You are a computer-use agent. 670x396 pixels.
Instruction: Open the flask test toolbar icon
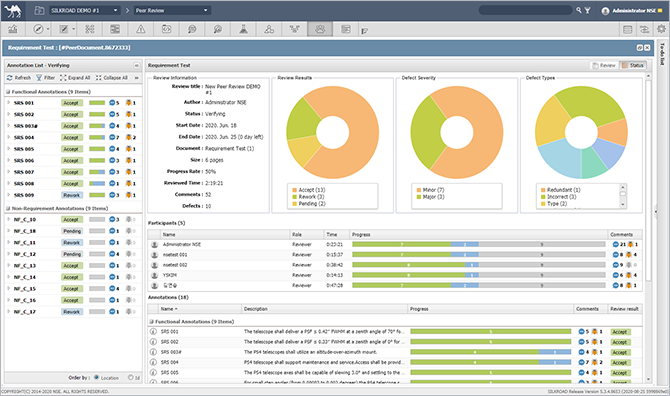pos(243,29)
